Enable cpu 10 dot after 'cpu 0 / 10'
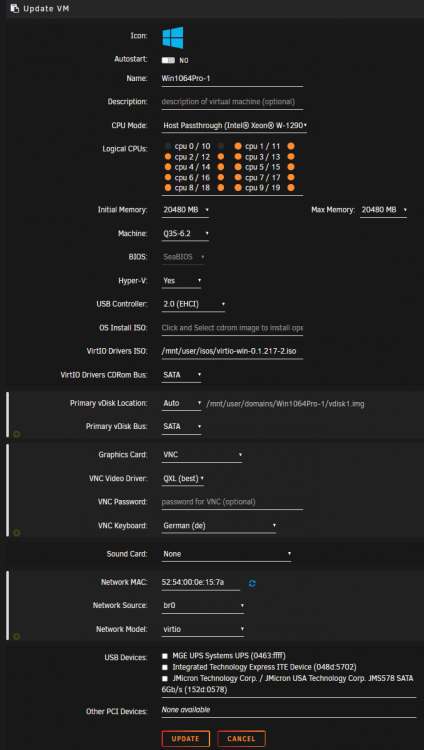 click(221, 146)
